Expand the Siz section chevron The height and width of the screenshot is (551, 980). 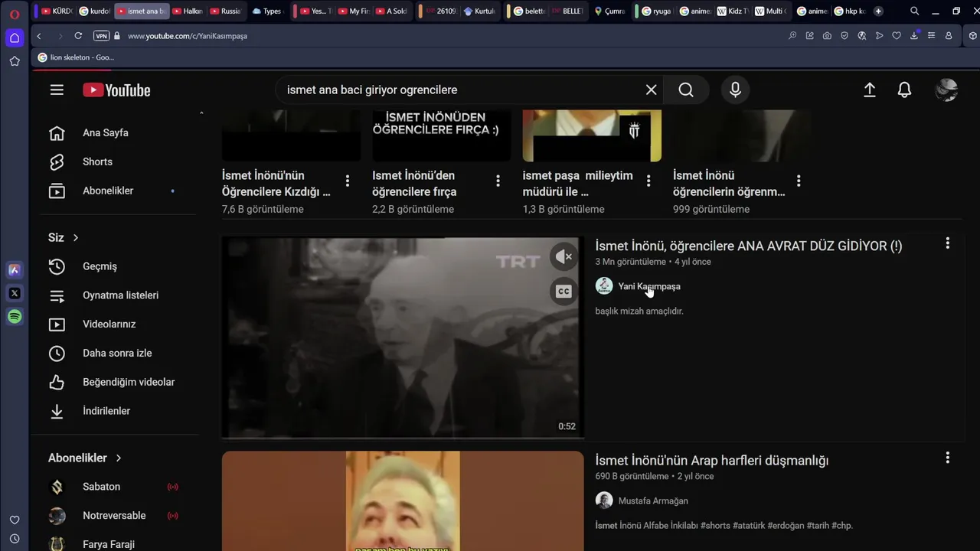point(75,238)
